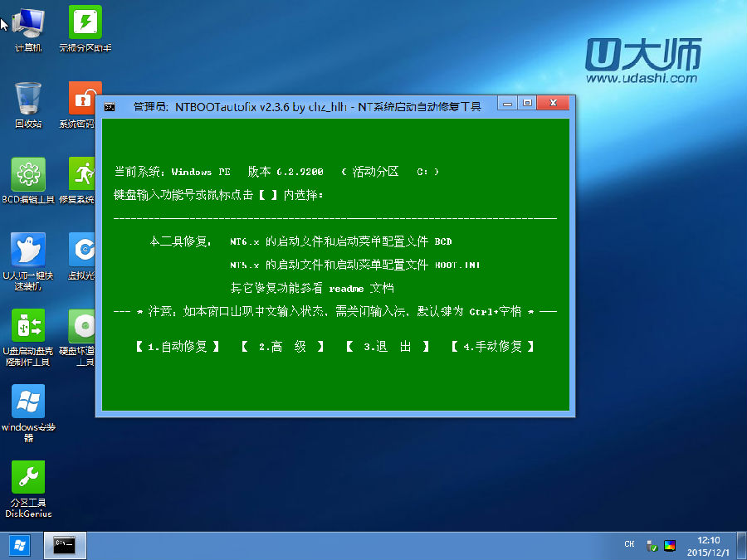The height and width of the screenshot is (560, 747).
Task: Open the Windows安装器 installer icon
Action: 28,402
